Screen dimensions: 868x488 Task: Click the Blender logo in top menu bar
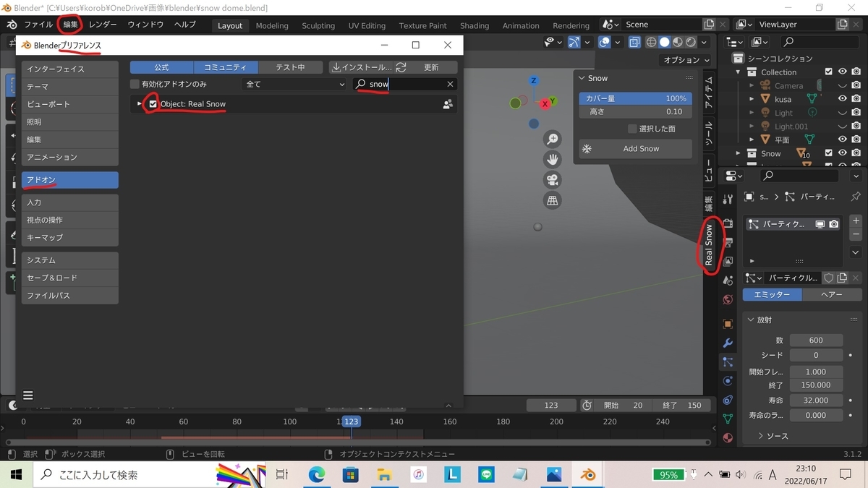tap(12, 25)
